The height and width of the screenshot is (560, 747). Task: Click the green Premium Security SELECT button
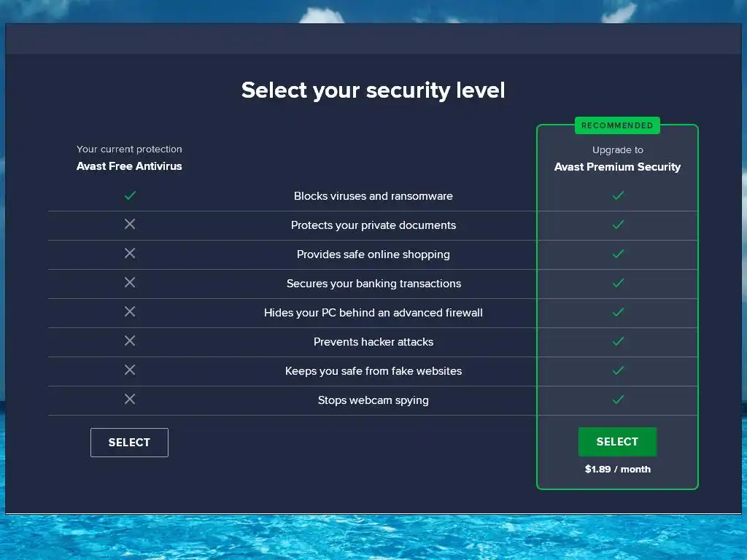617,442
